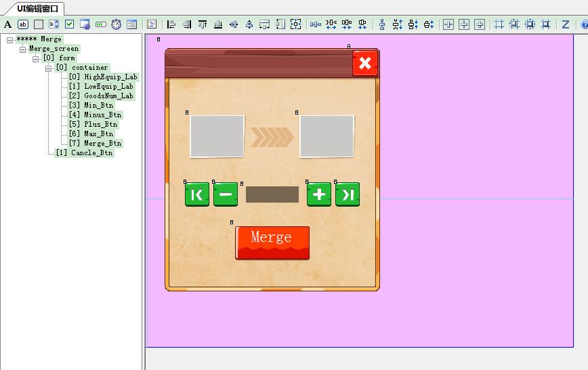Click the red X close button on canvas
This screenshot has height=370, width=588.
[365, 63]
